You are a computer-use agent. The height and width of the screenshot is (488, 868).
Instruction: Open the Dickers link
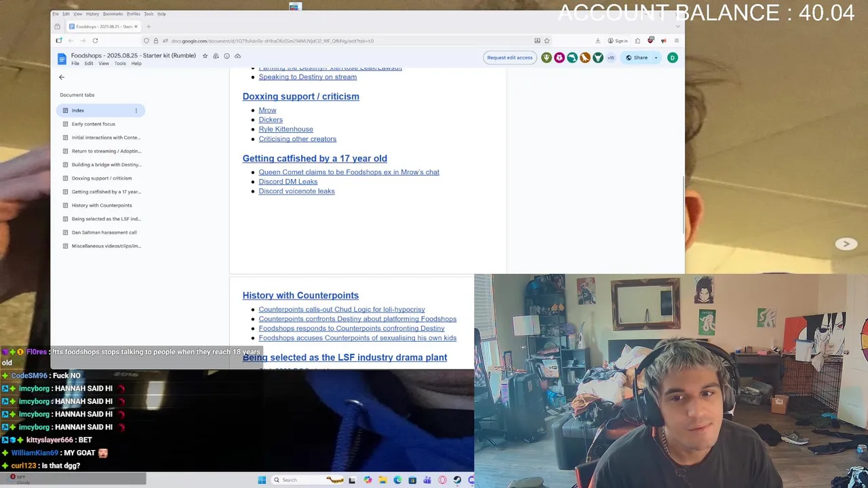pyautogui.click(x=271, y=119)
